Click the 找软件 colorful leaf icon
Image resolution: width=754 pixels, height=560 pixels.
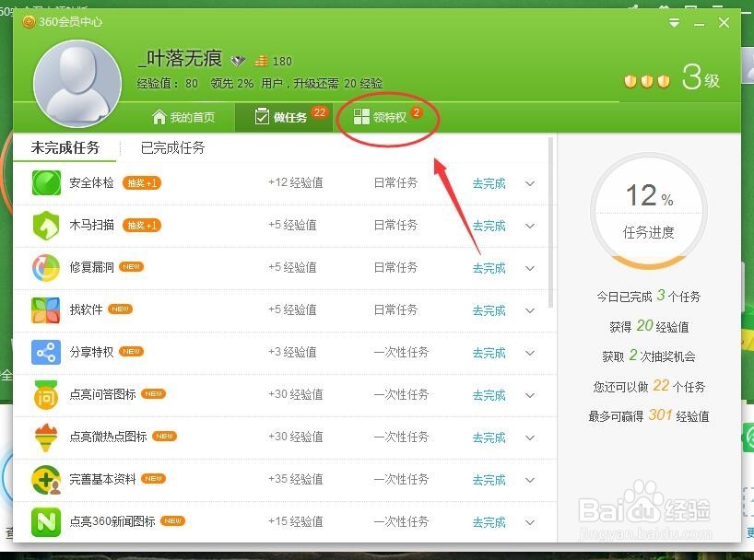coord(46,310)
